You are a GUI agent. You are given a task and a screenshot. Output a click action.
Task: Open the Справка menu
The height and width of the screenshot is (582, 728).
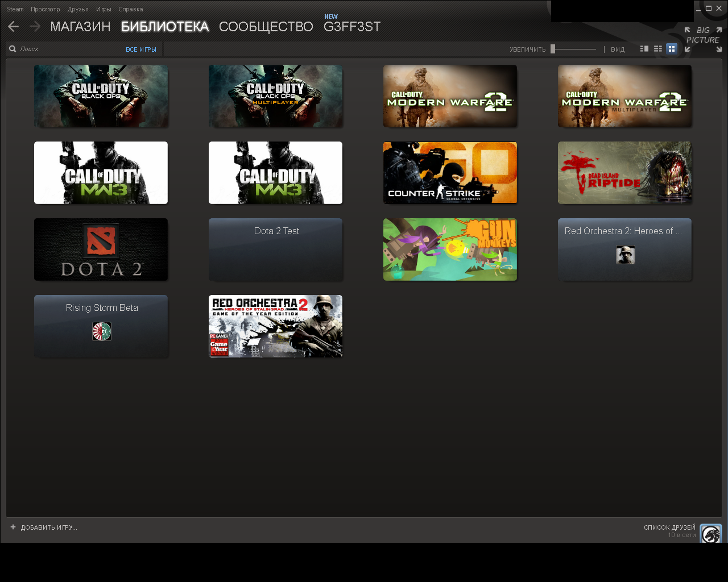tap(131, 9)
